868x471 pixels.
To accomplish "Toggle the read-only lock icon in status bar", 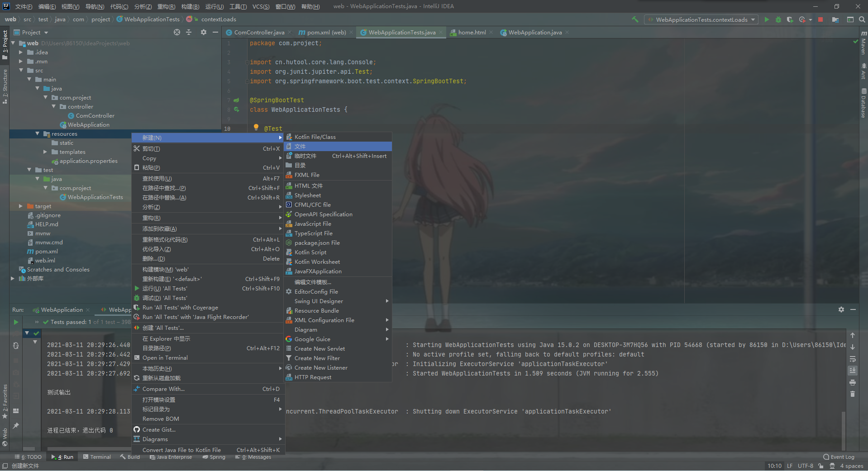I will coord(821,466).
